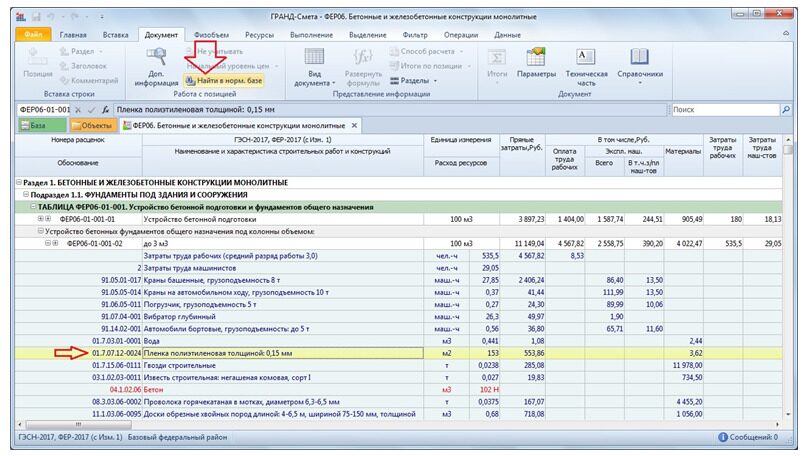Click Найти в норм. базе button
The image size is (805, 456).
pos(224,81)
